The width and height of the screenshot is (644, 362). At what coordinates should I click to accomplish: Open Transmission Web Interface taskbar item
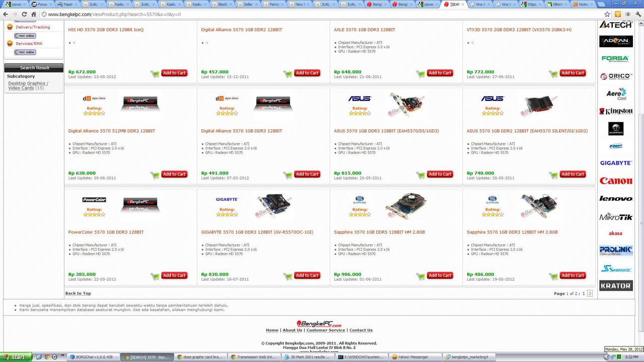[254, 357]
